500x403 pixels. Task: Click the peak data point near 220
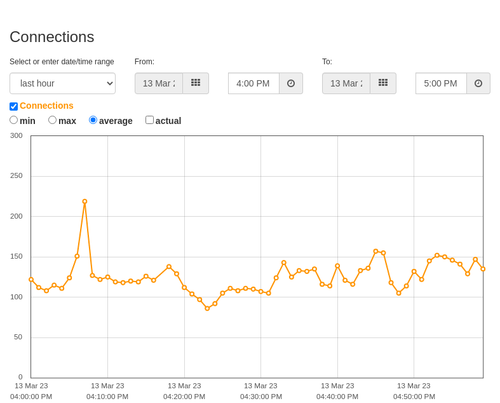(85, 201)
